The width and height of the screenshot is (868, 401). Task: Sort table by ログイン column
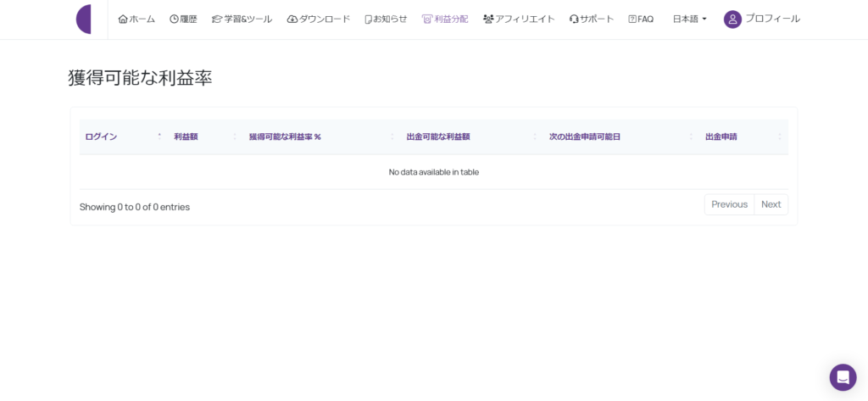tap(124, 136)
